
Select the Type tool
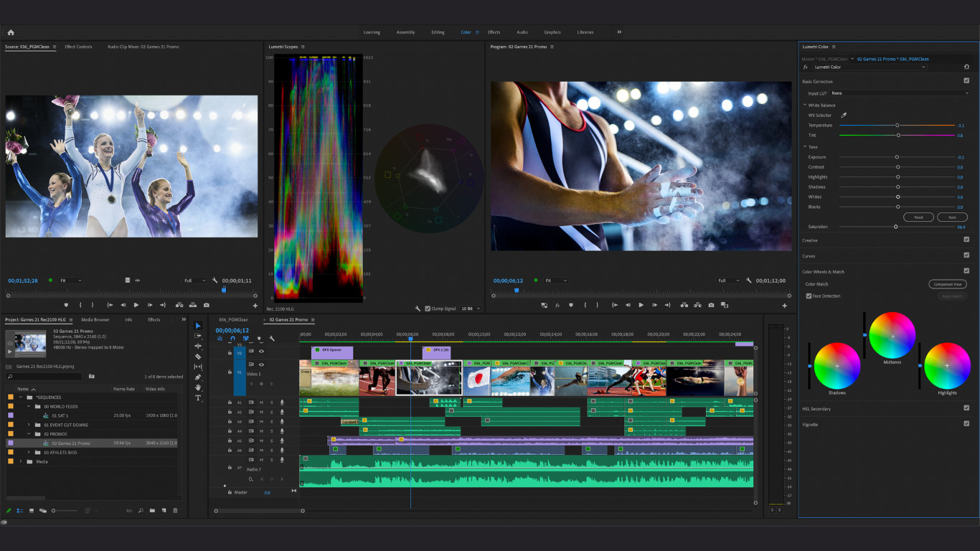(x=199, y=397)
